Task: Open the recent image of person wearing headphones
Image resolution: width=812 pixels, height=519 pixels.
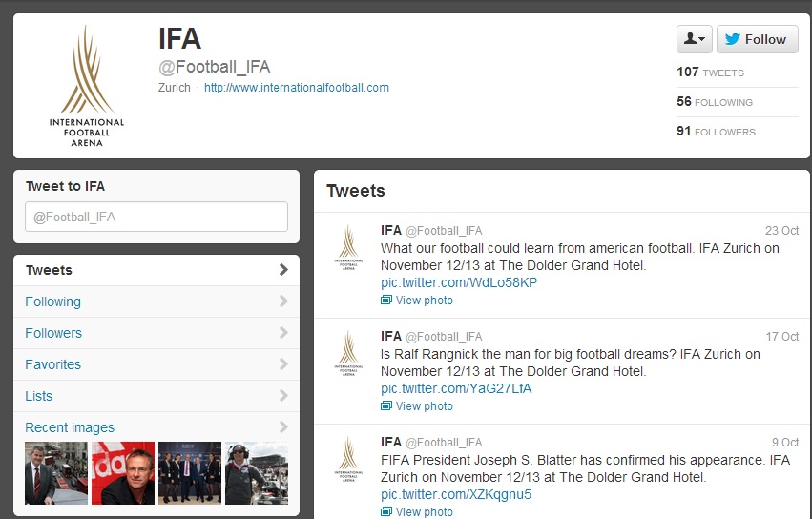Action: 257,473
